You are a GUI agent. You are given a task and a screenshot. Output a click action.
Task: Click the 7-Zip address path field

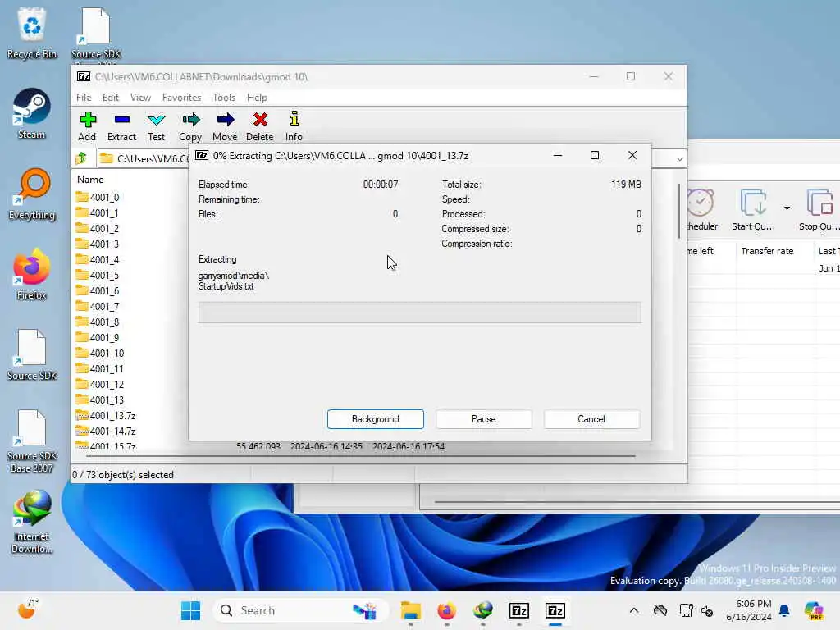coord(144,158)
